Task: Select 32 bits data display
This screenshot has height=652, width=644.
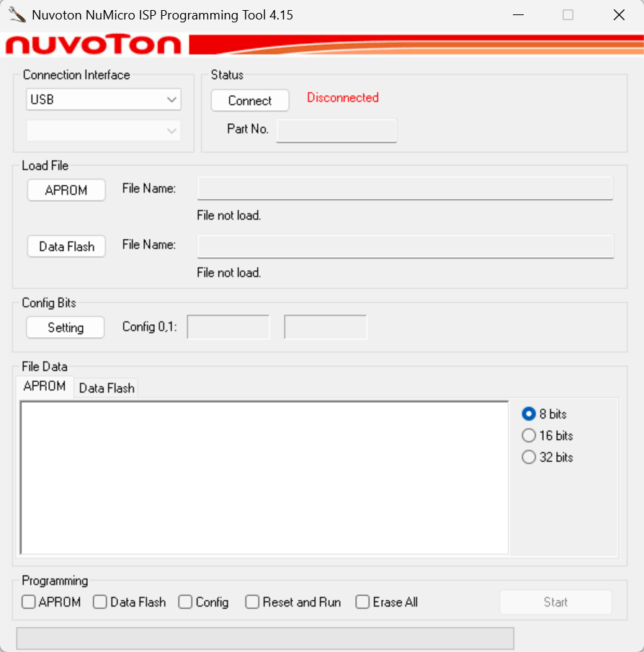Action: click(x=529, y=457)
